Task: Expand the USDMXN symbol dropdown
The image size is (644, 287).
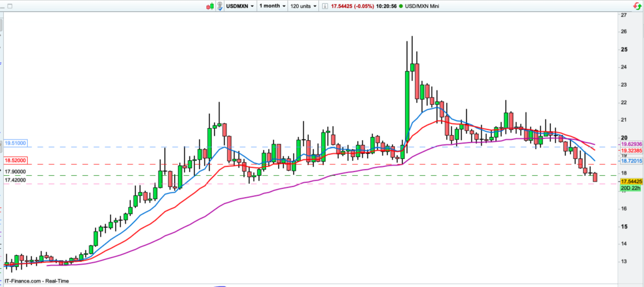Action: click(240, 6)
